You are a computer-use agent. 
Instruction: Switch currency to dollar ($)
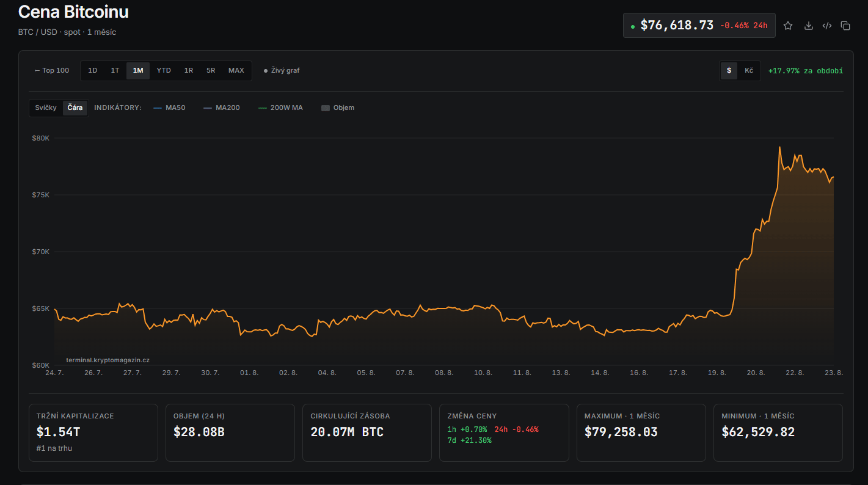pyautogui.click(x=729, y=70)
